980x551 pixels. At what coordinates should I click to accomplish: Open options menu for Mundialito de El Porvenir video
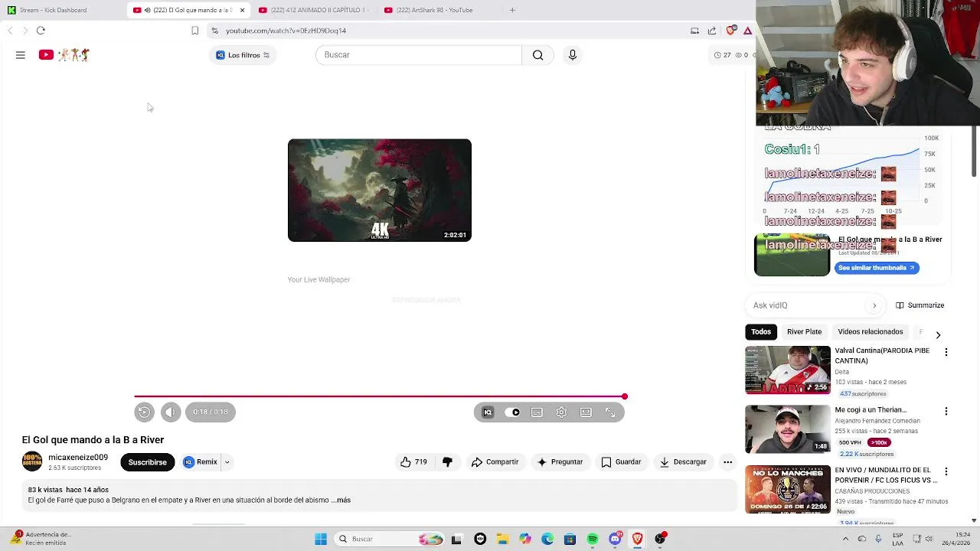coord(946,471)
